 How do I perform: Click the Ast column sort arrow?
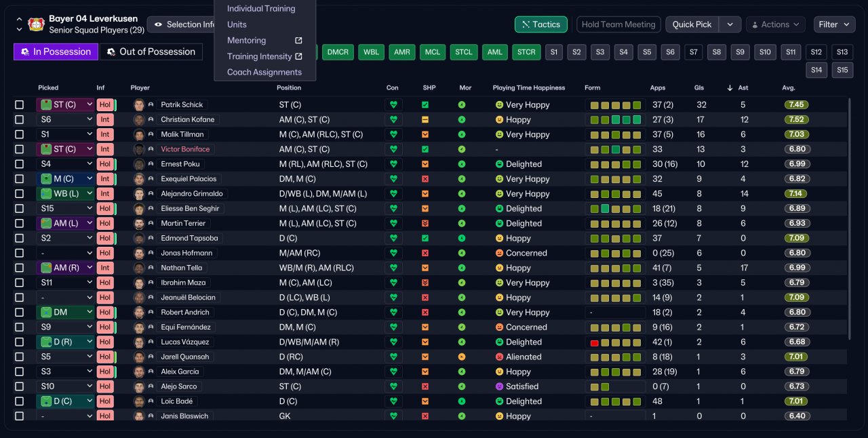(x=730, y=88)
